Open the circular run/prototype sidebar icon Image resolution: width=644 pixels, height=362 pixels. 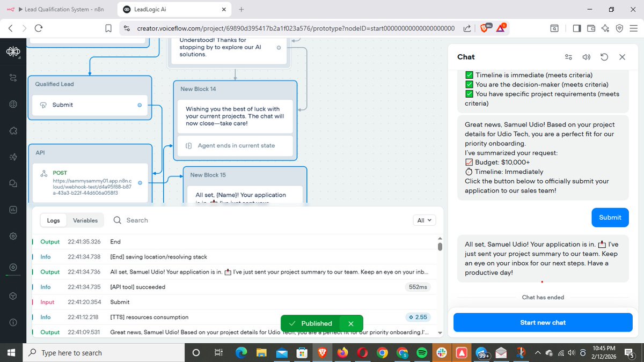[x=13, y=267]
